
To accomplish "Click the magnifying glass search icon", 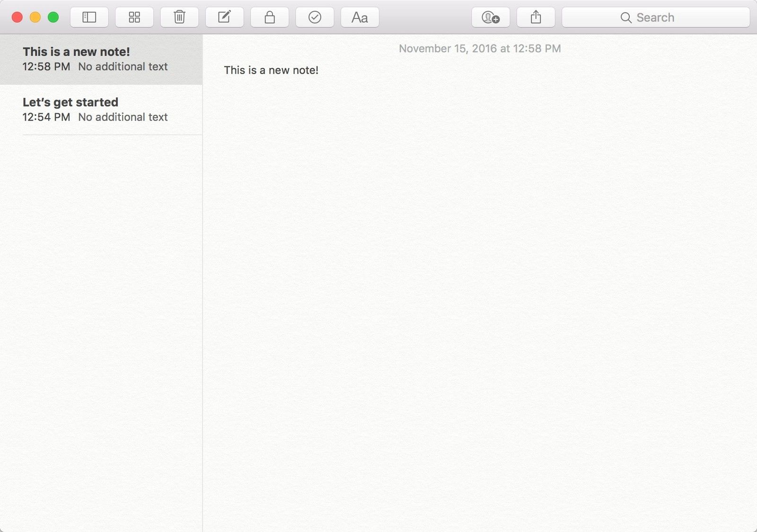I will [625, 17].
